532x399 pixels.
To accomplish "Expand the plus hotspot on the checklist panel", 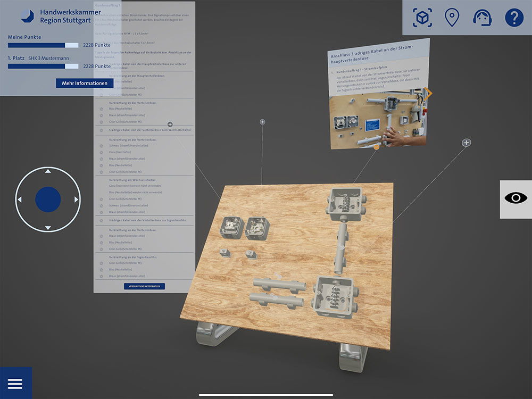I will (170, 124).
